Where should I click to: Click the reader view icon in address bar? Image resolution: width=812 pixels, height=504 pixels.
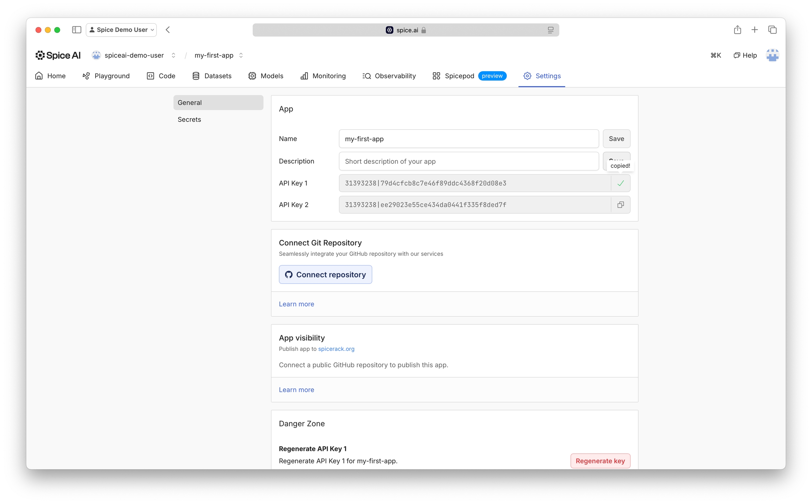(x=550, y=30)
